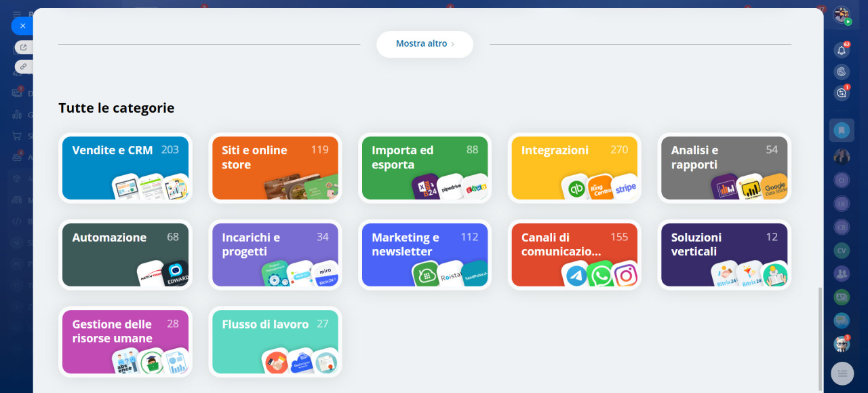This screenshot has height=393, width=868.
Task: Select Automazione category card
Action: [125, 255]
